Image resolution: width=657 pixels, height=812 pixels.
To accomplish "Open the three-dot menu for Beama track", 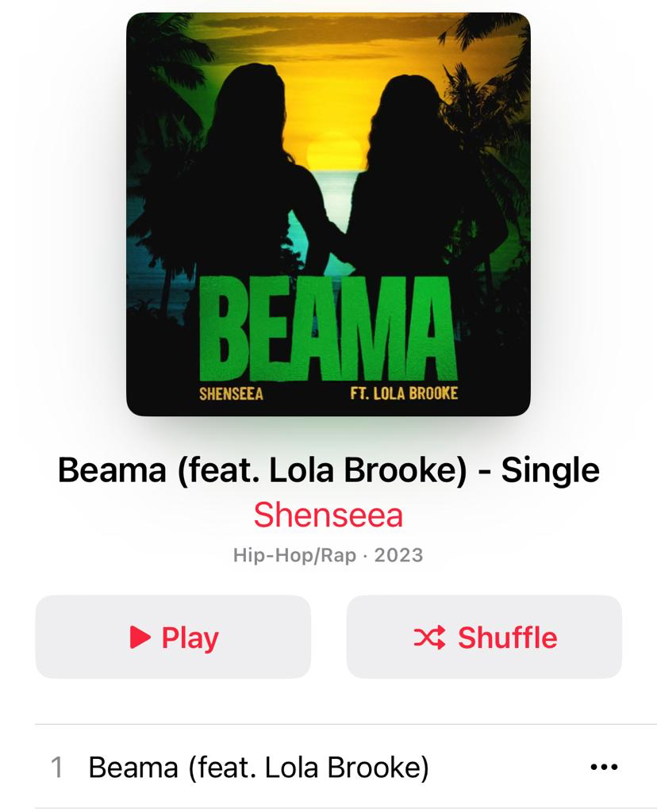I will click(604, 767).
